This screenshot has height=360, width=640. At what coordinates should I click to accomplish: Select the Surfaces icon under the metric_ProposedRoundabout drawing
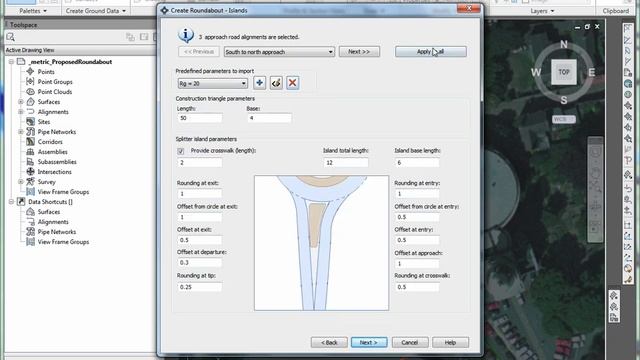30,102
